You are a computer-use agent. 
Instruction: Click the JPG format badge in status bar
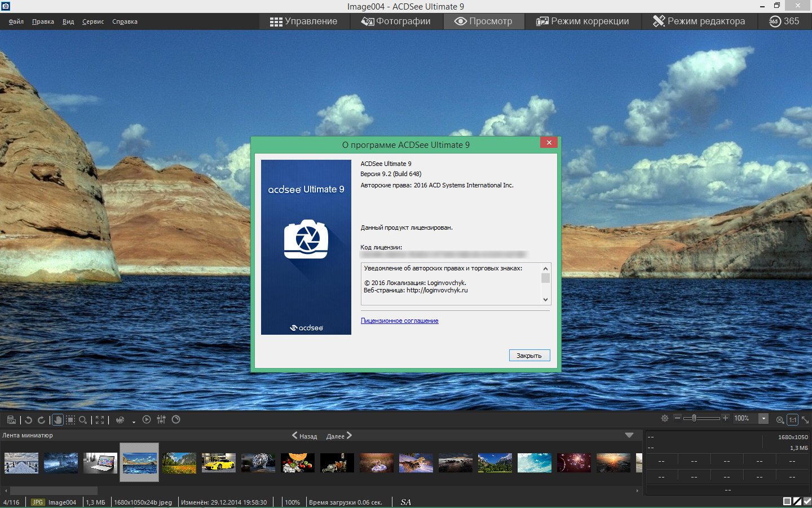(37, 502)
